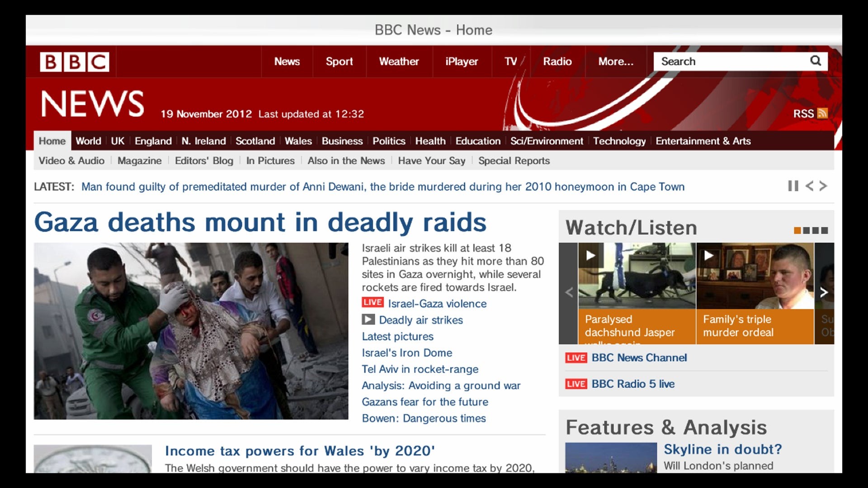Click the LIVE badge for Israel-Gaza violence

[373, 302]
